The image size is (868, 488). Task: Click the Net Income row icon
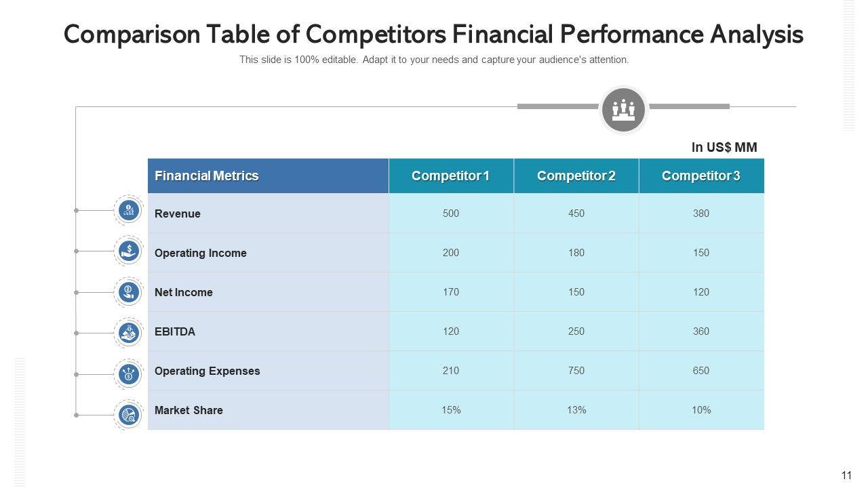coord(129,292)
